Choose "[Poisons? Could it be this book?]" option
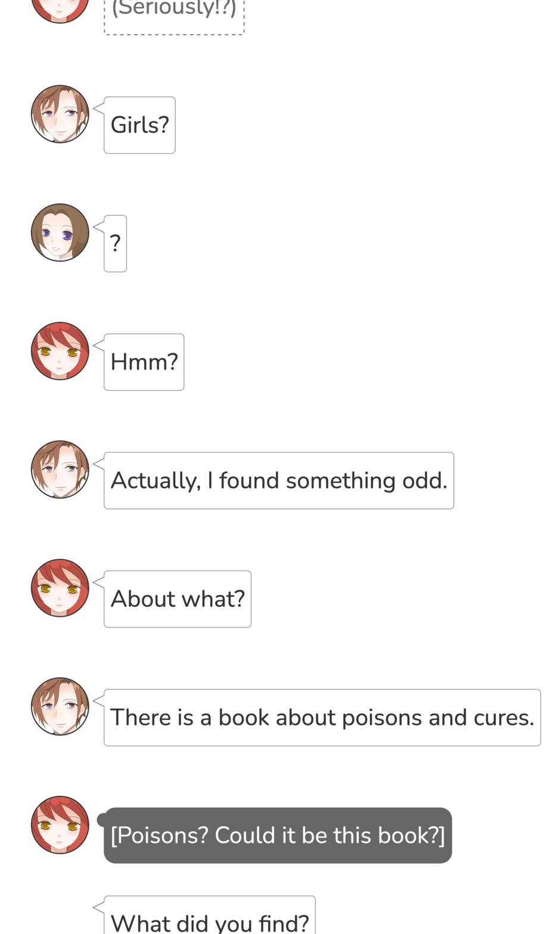This screenshot has height=934, width=560. coord(278,836)
